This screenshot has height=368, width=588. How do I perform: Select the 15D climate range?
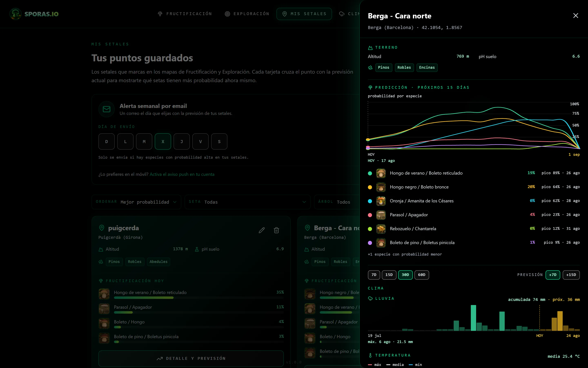pos(389,275)
